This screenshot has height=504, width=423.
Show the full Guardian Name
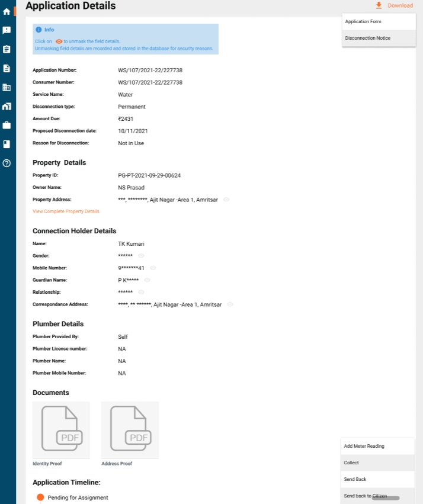[147, 280]
